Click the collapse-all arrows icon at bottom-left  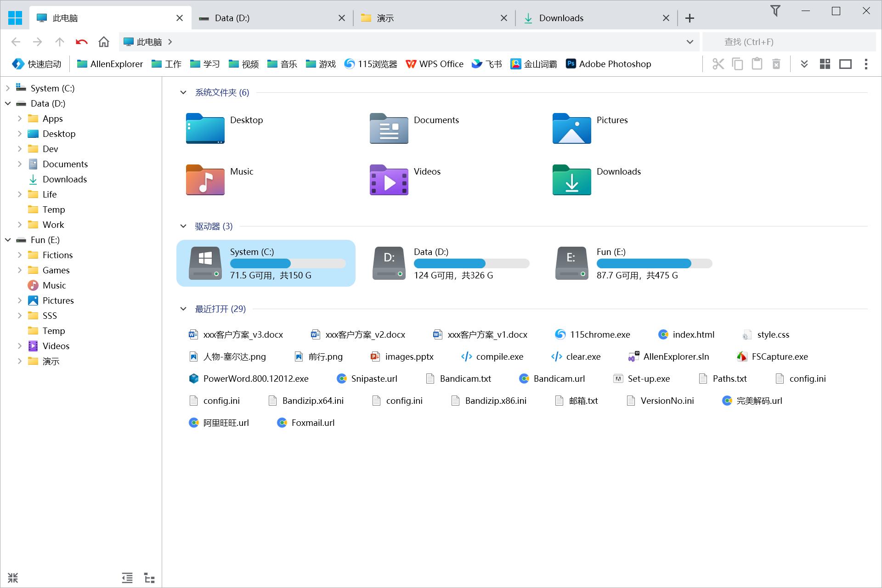pos(13,578)
